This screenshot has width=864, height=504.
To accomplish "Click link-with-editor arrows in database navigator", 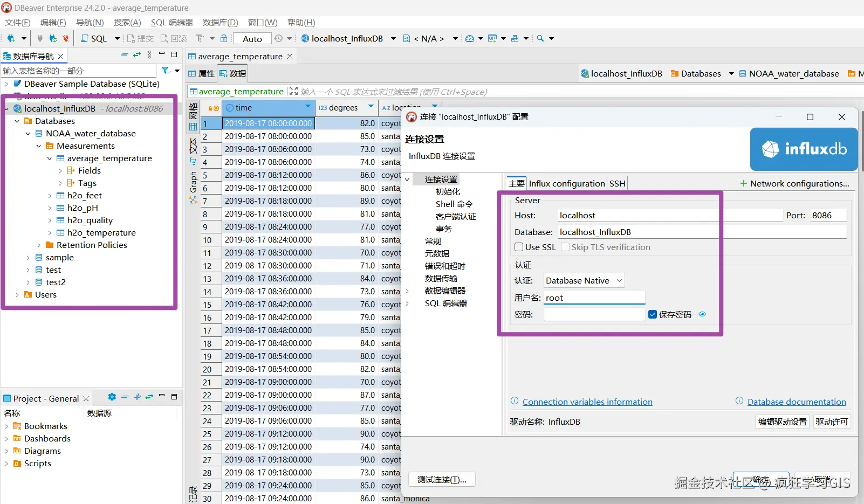I will coord(137,55).
